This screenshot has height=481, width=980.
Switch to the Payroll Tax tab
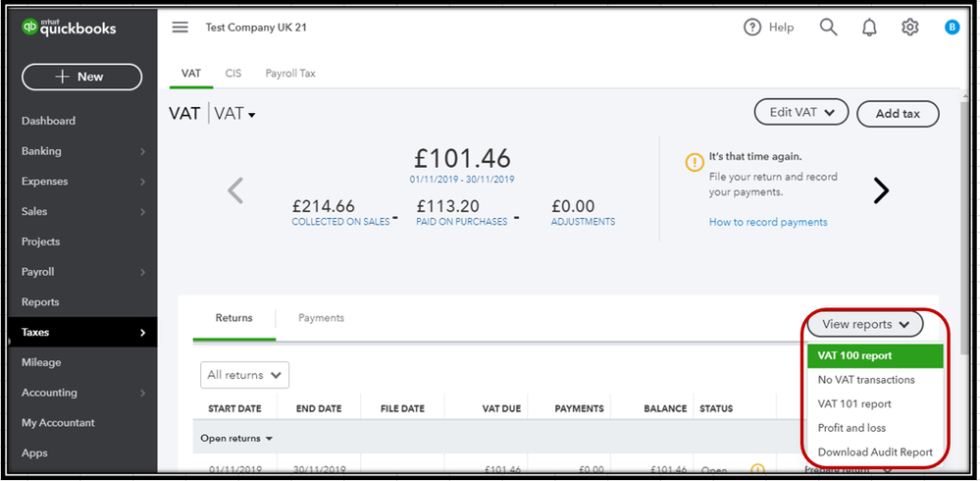tap(290, 74)
